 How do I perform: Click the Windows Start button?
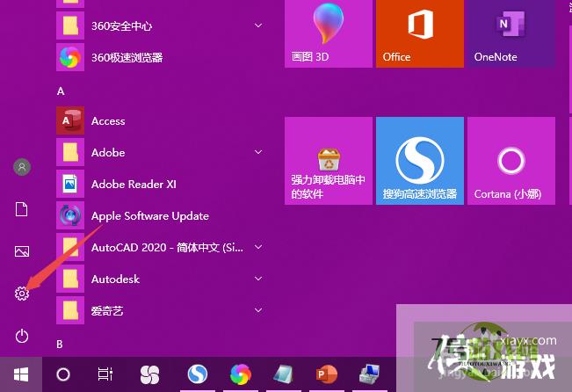coord(21,374)
